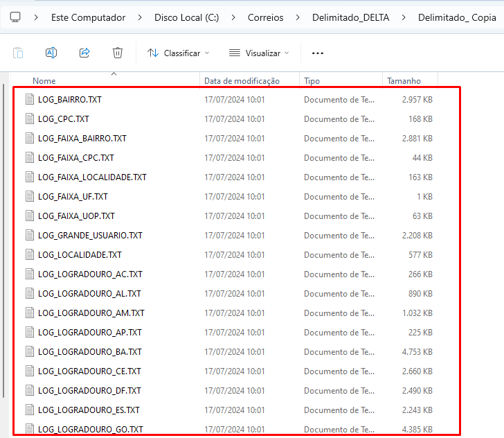Click the file icon of LOG_LOGRADOURO_AC.TXT
Viewport: 504px width, 438px height.
click(30, 274)
